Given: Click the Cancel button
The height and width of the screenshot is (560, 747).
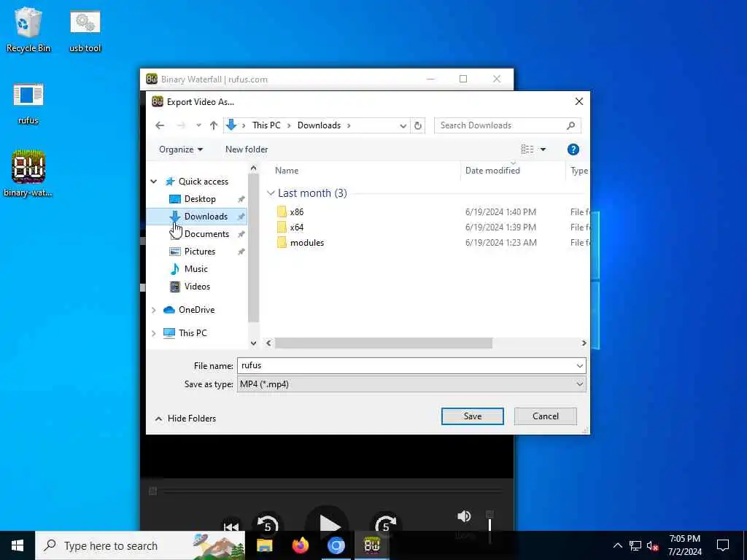Looking at the screenshot, I should [546, 416].
